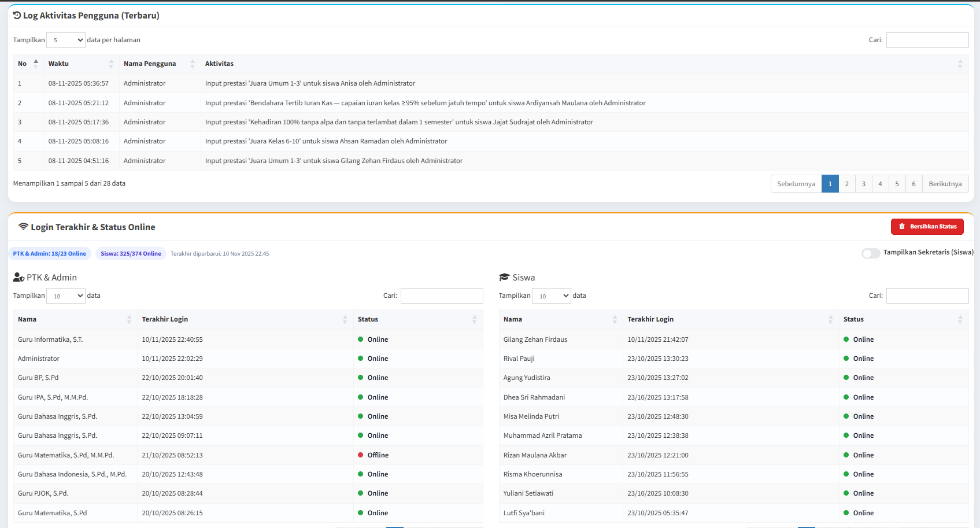Click the sort icon on Waktu column

click(111, 64)
